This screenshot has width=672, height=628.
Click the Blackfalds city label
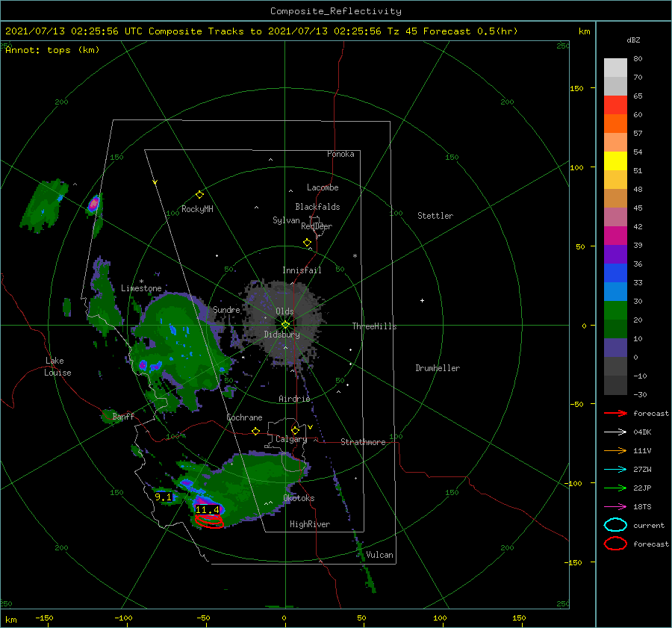click(317, 207)
